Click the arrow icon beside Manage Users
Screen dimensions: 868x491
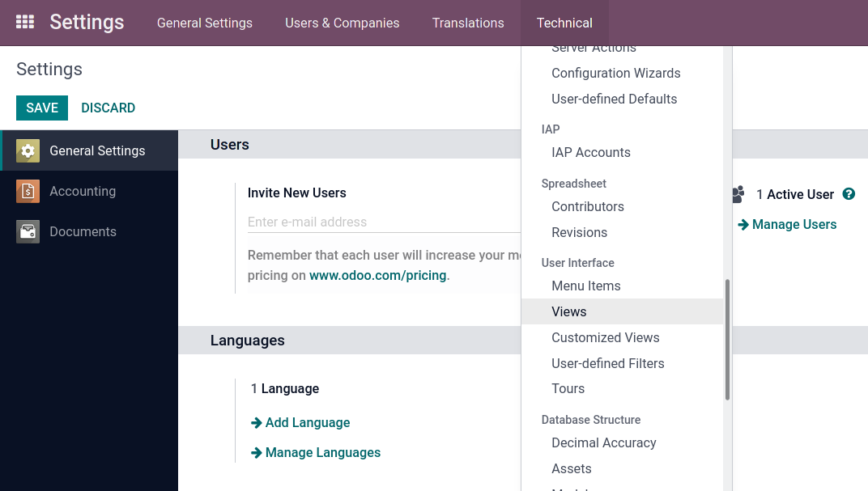(742, 224)
